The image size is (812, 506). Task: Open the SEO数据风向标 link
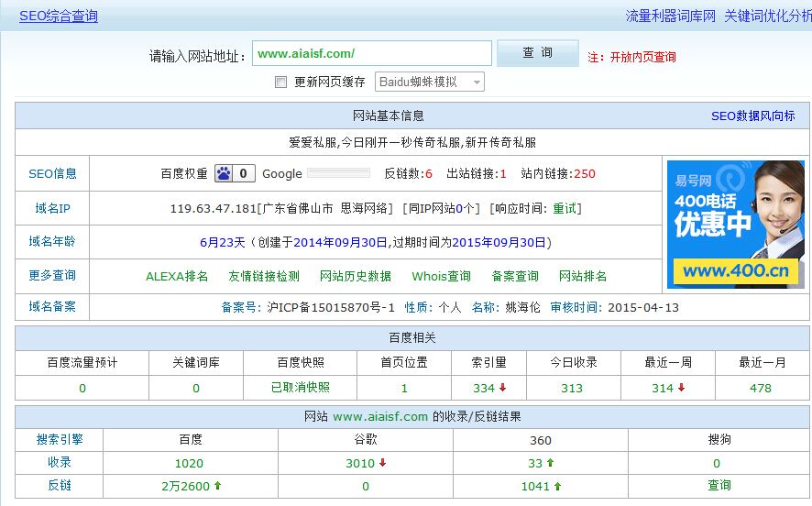[x=752, y=116]
